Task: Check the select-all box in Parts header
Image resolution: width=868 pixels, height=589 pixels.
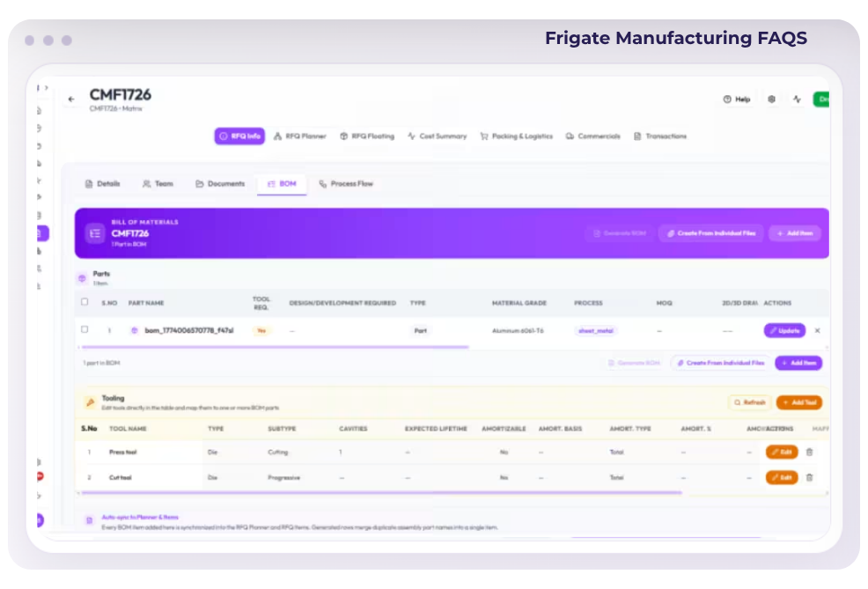Action: tap(85, 302)
